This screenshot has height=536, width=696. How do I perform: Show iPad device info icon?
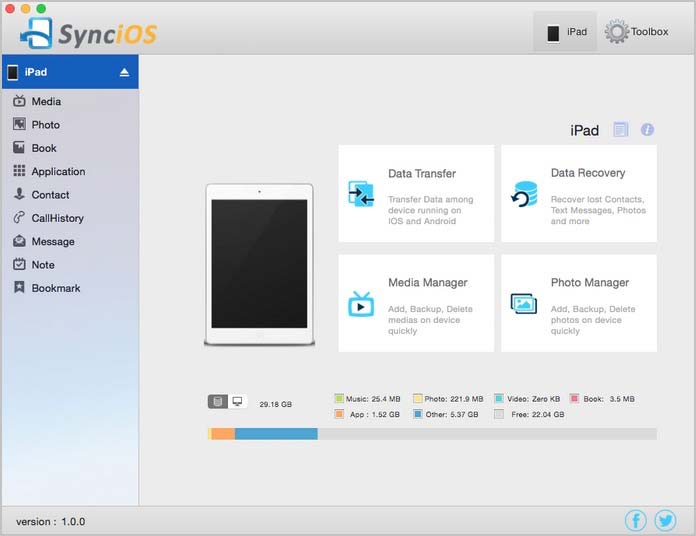[647, 130]
